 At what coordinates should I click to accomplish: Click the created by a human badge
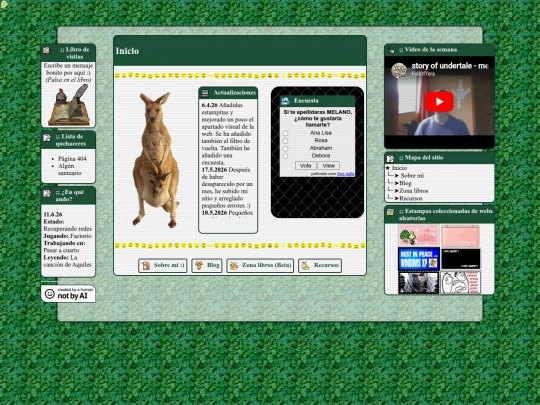click(x=68, y=294)
